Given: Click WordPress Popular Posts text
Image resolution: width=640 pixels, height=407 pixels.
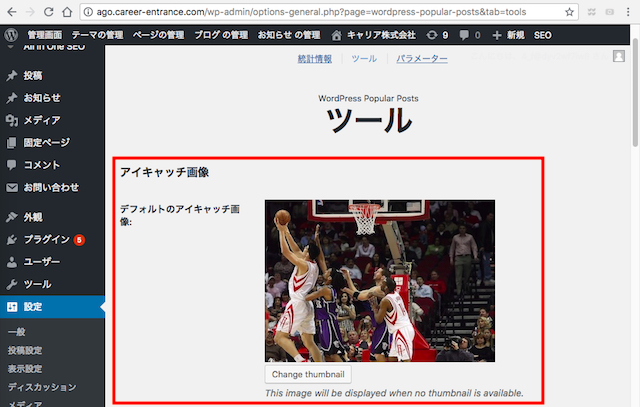Looking at the screenshot, I should click(368, 98).
